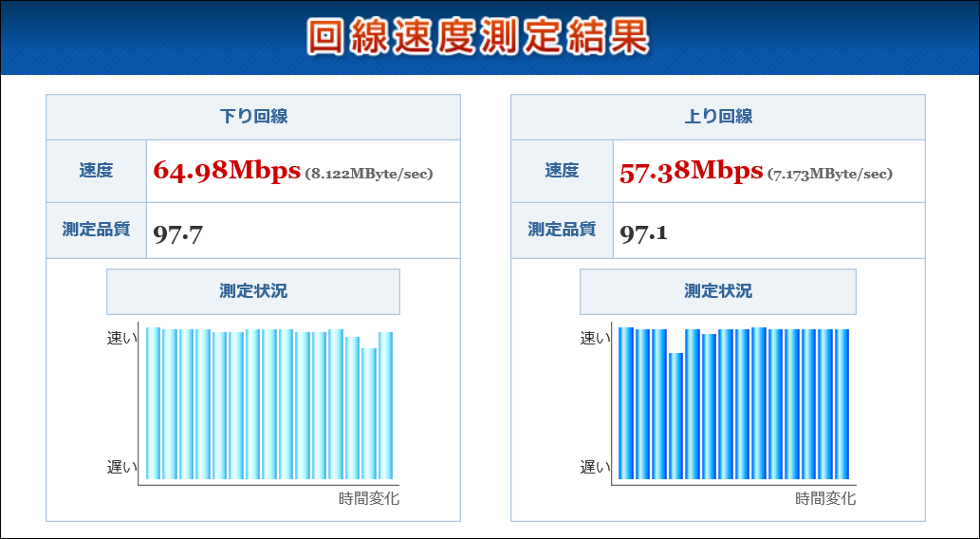Click the 97.1 measurement quality value
This screenshot has width=980, height=539.
click(x=643, y=232)
